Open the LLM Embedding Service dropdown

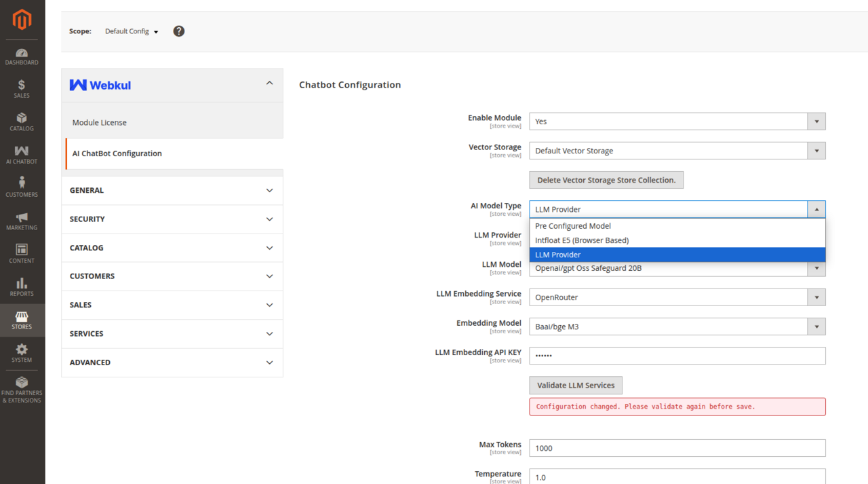(677, 297)
